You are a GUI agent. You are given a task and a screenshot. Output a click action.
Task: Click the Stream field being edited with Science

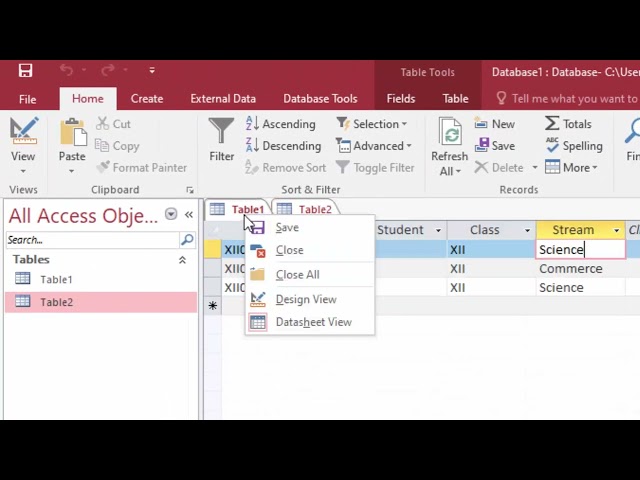click(x=580, y=249)
